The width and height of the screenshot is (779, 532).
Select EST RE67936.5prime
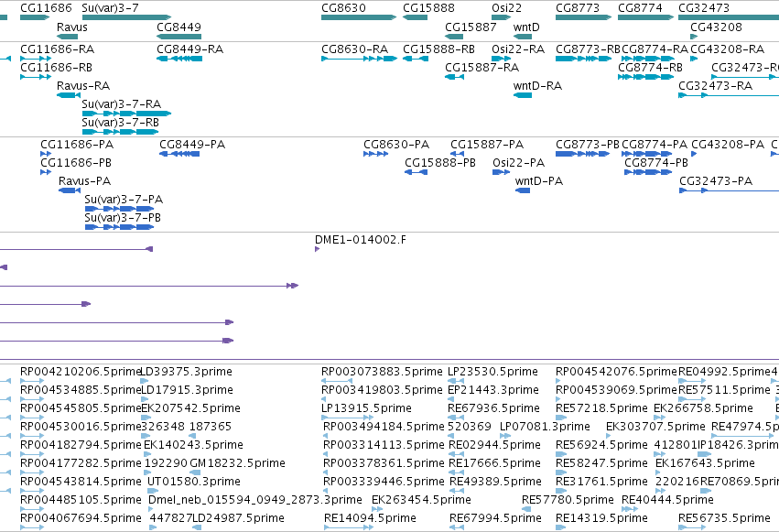456,418
